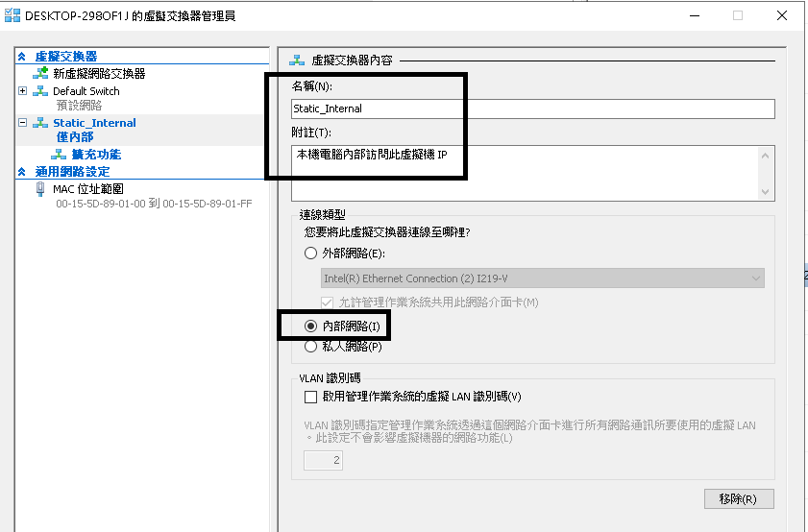The height and width of the screenshot is (532, 808).
Task: Click the 附註 box scrollbar down arrow
Action: [766, 192]
